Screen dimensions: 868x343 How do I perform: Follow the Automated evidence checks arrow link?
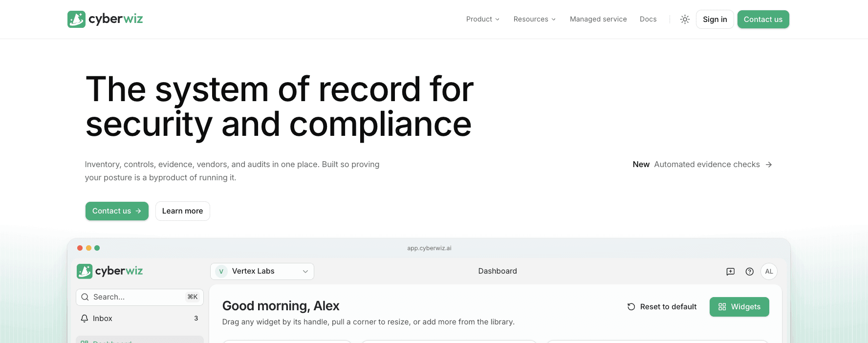point(702,165)
